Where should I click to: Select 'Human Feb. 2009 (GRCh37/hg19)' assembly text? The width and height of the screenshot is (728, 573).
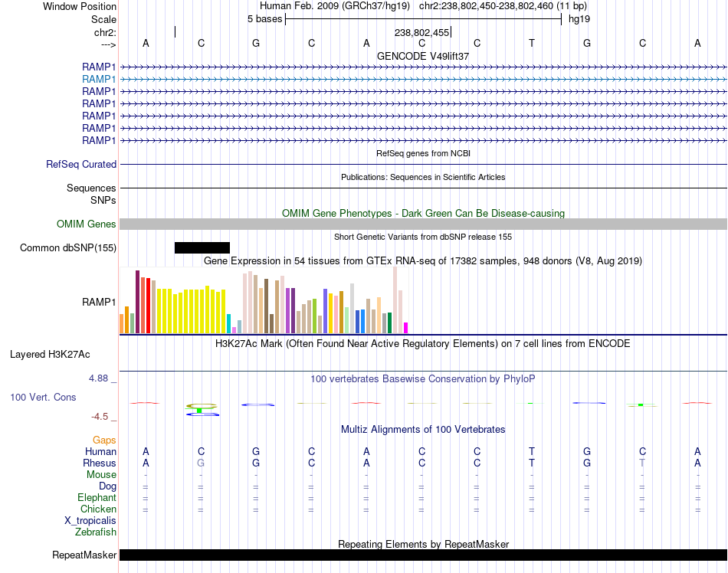tap(335, 6)
